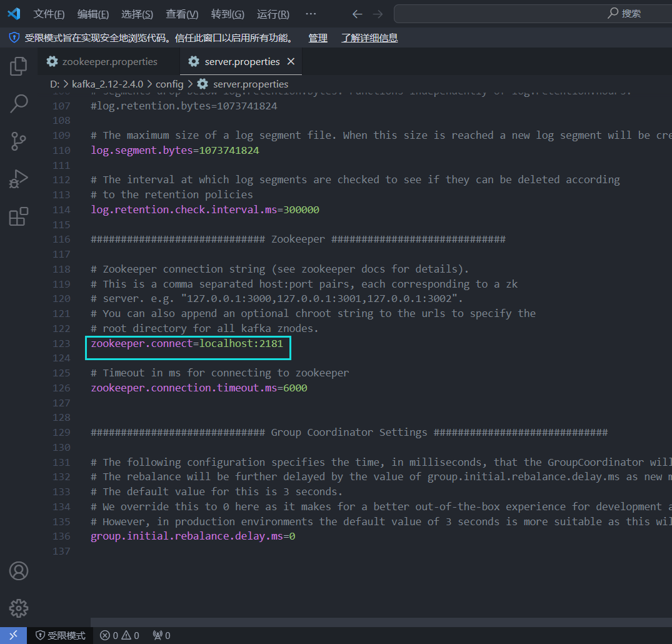Open the 选择(S) menu

(137, 14)
